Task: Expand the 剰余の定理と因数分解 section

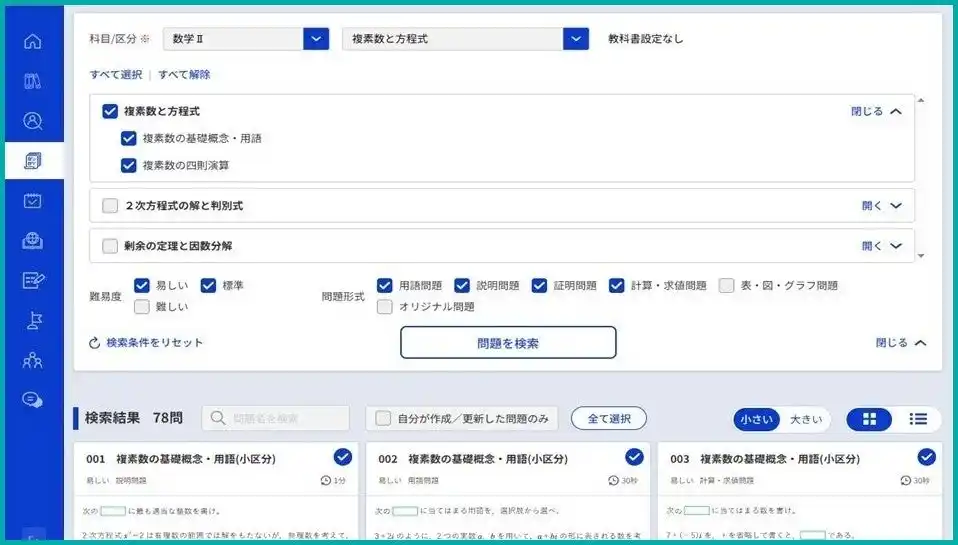Action: [882, 246]
